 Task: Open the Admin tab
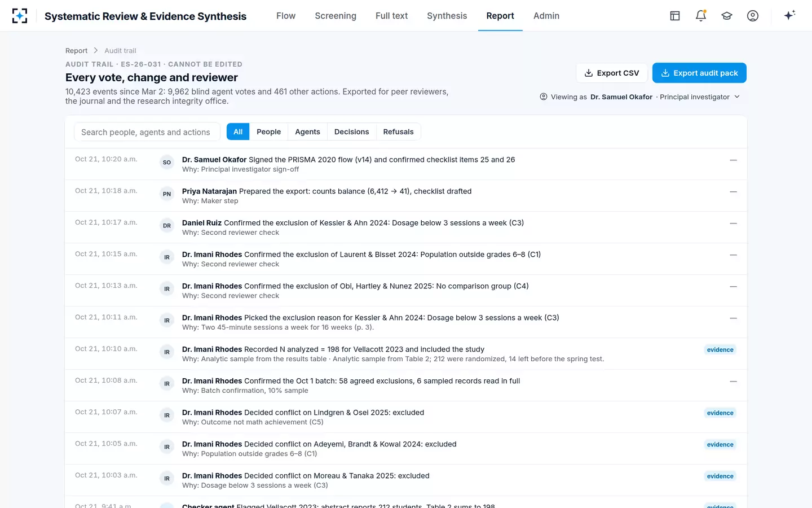546,16
